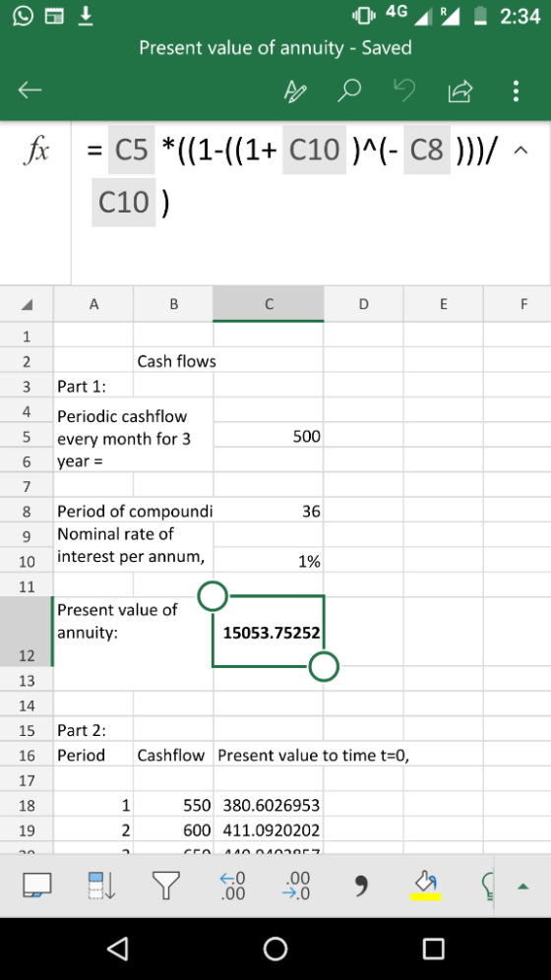This screenshot has width=551, height=980.
Task: Select the cashflow cell 550
Action: pyautogui.click(x=174, y=805)
